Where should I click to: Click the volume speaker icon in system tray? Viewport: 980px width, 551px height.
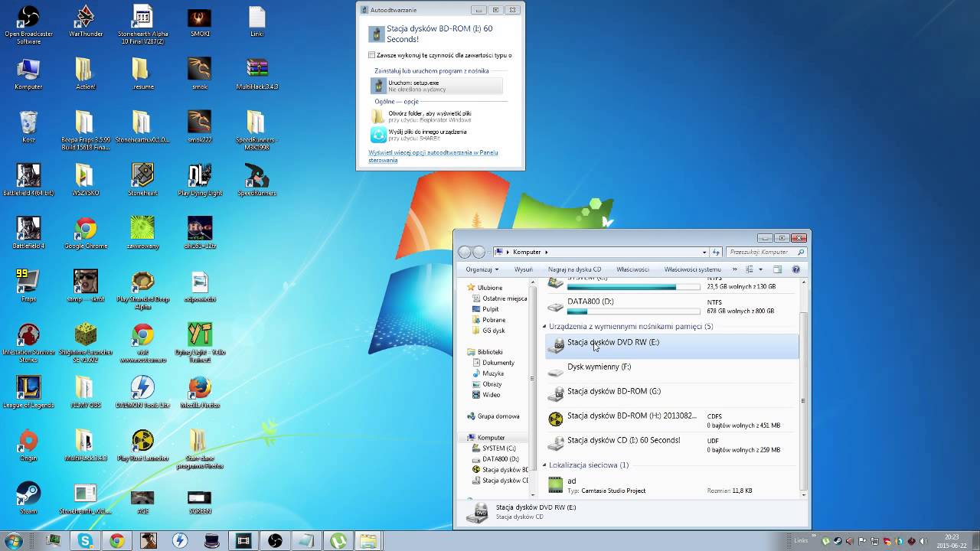click(923, 541)
